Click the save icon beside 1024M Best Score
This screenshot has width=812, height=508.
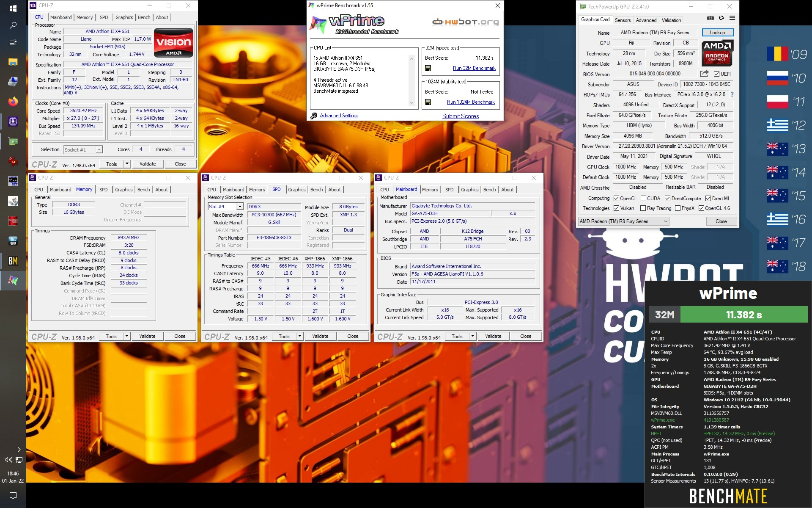pos(428,102)
